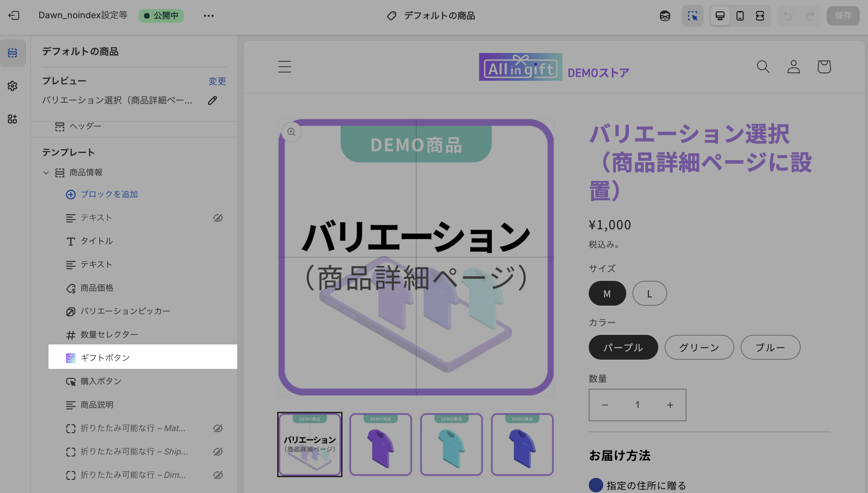Screen dimensions: 868x493
Task: Open the three-dots theme actions menu
Action: 208,16
